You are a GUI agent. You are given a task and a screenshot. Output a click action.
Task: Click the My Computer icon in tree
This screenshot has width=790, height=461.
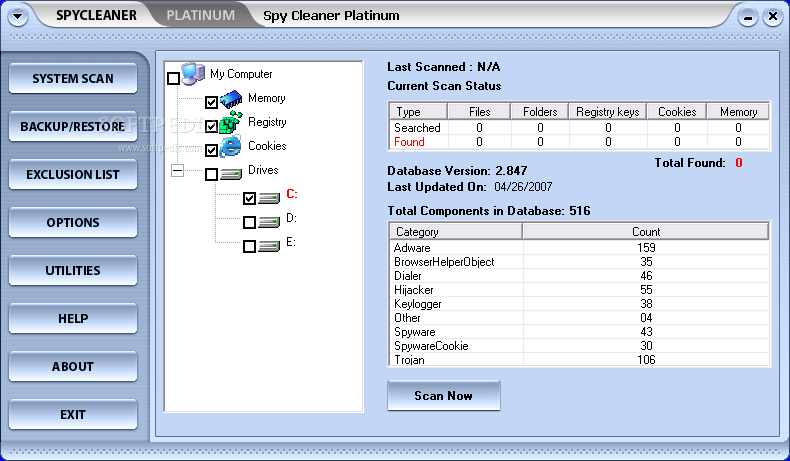[193, 74]
